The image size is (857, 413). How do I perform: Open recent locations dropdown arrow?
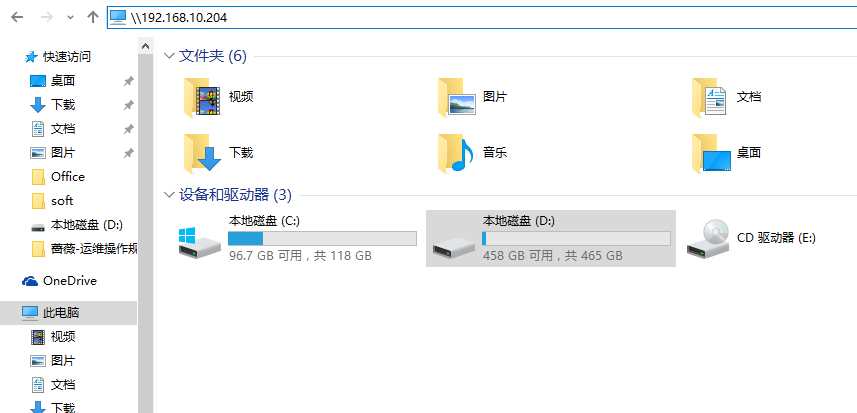point(70,17)
